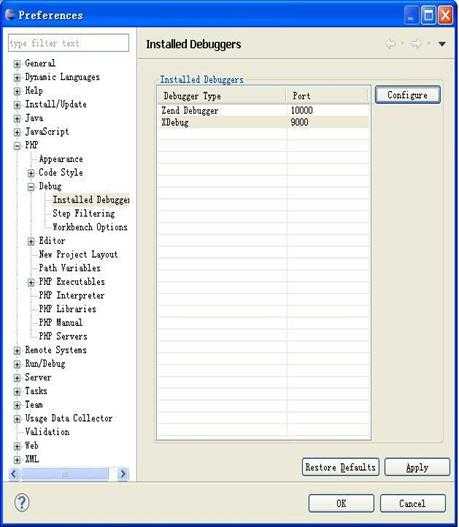The width and height of the screenshot is (459, 527).
Task: Open Workbench Options under Debug
Action: (90, 227)
